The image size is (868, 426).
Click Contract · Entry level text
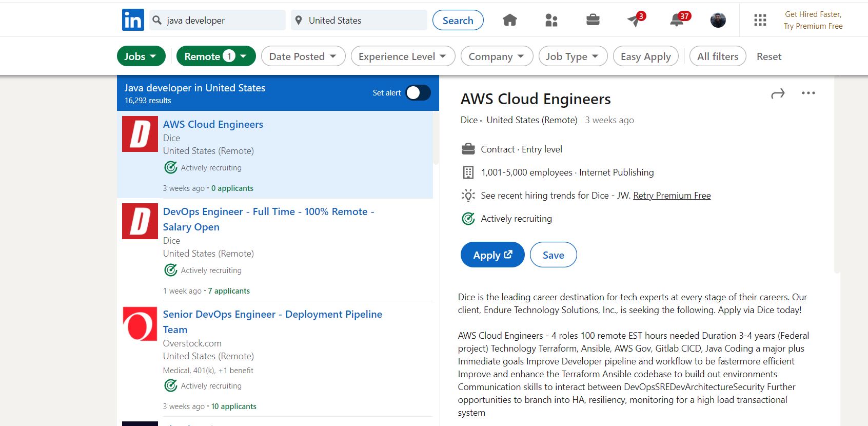pyautogui.click(x=521, y=149)
